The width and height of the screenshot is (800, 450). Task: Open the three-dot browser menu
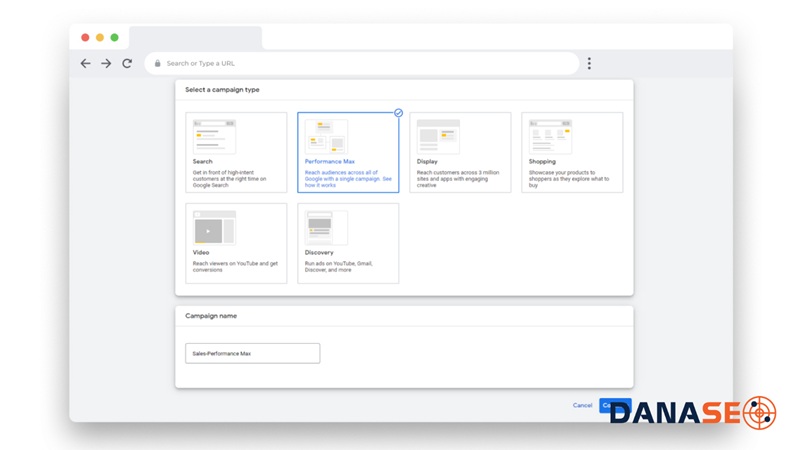tap(589, 63)
